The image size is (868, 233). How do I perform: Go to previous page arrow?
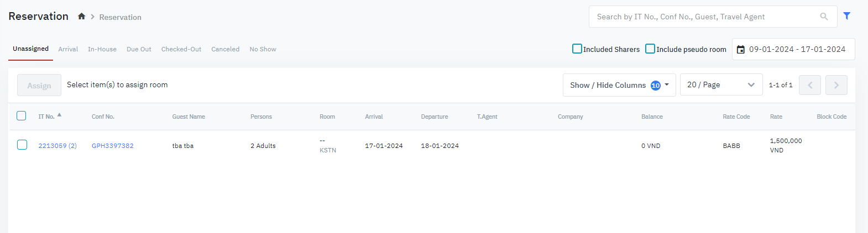click(810, 85)
